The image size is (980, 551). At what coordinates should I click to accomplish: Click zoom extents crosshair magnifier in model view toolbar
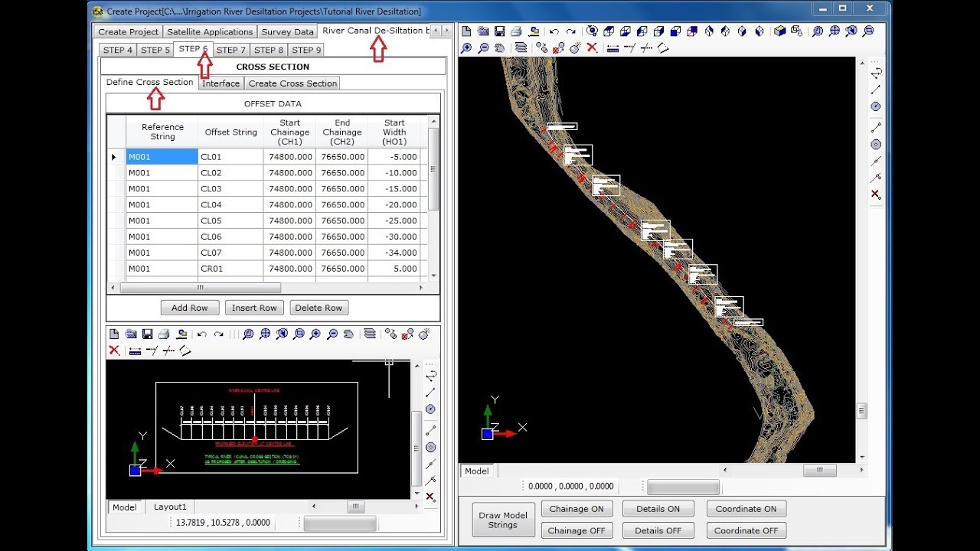tap(835, 31)
